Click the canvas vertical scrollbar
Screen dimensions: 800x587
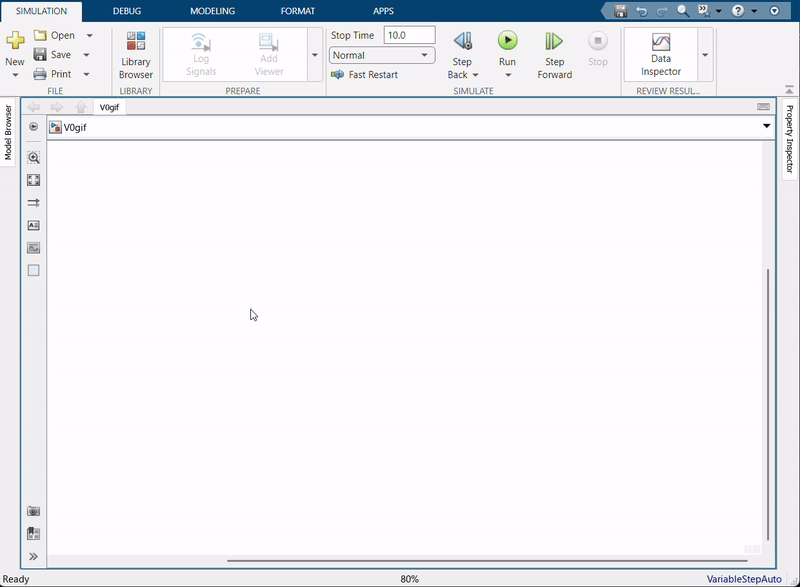coord(768,400)
